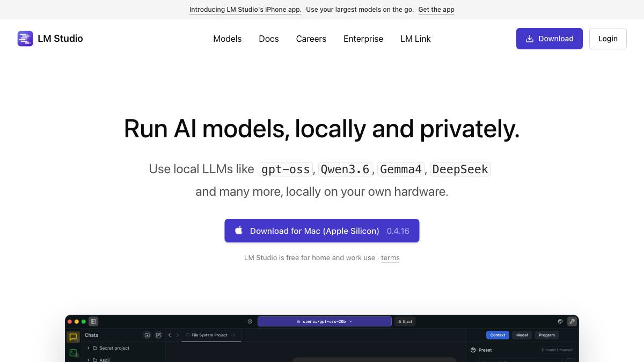644x362 pixels.
Task: Click the 0.4.16 version number
Action: (x=398, y=231)
